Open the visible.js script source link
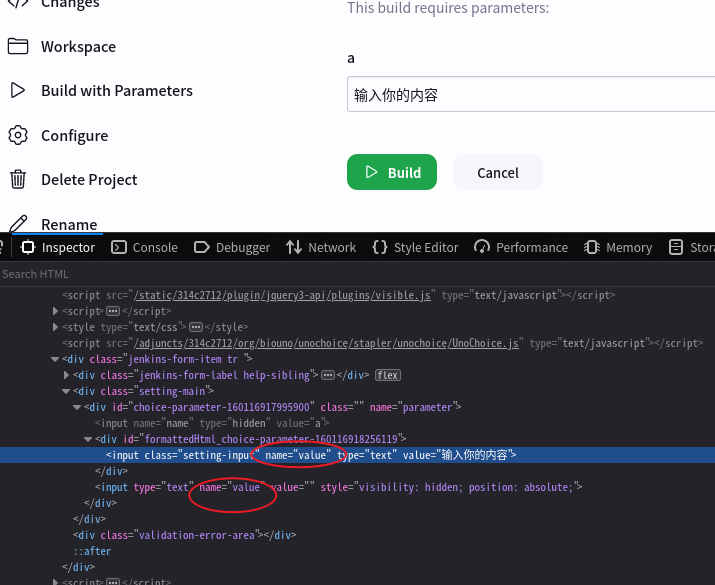The image size is (715, 585). tap(282, 295)
